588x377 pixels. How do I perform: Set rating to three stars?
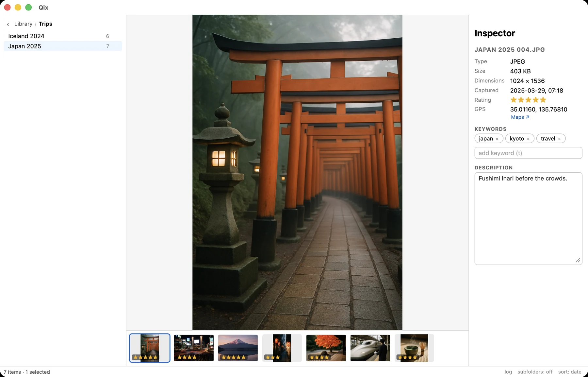pyautogui.click(x=528, y=100)
